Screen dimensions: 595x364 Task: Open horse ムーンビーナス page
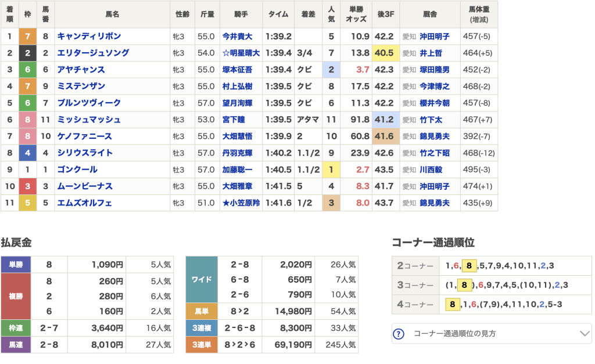click(85, 186)
